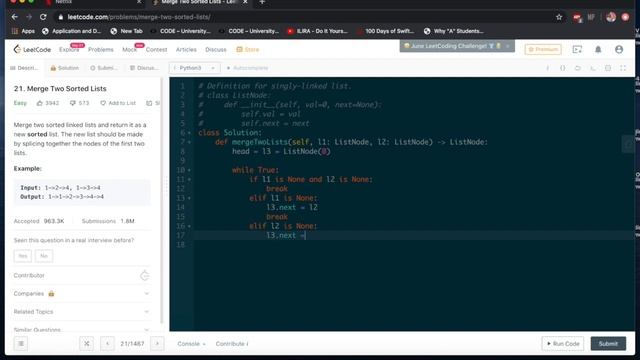Viewport: 640px width, 360px height.
Task: Open the problem list hamburger icon
Action: tap(21, 344)
